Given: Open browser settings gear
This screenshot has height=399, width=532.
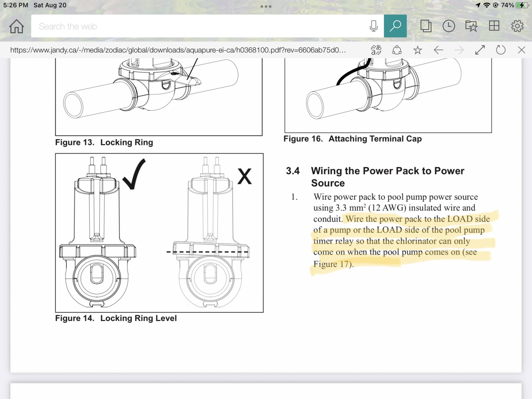Looking at the screenshot, I should pyautogui.click(x=517, y=26).
